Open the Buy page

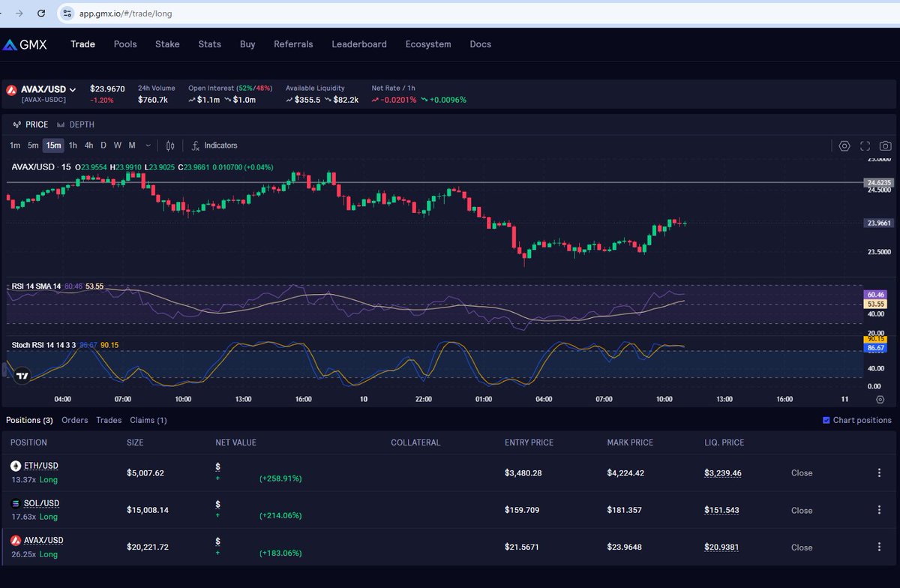point(247,44)
